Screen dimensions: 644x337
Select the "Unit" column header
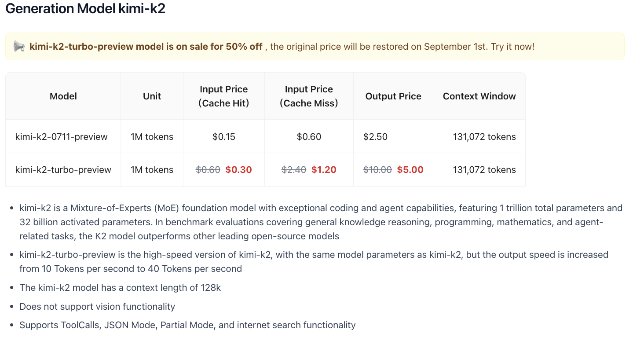point(152,96)
